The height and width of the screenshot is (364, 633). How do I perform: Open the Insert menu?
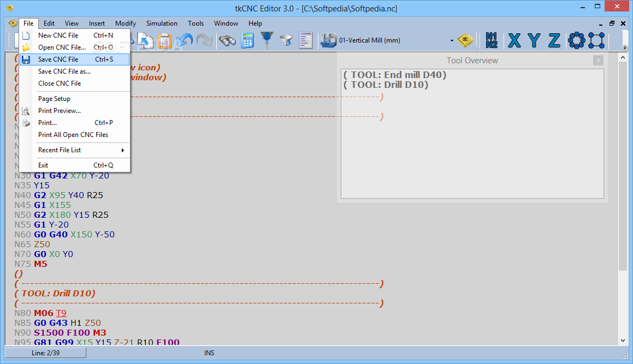pyautogui.click(x=97, y=23)
